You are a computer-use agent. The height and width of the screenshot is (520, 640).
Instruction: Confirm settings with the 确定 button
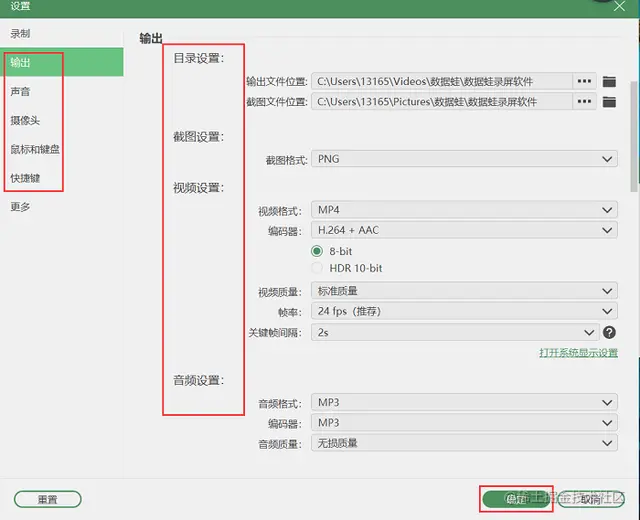click(516, 499)
